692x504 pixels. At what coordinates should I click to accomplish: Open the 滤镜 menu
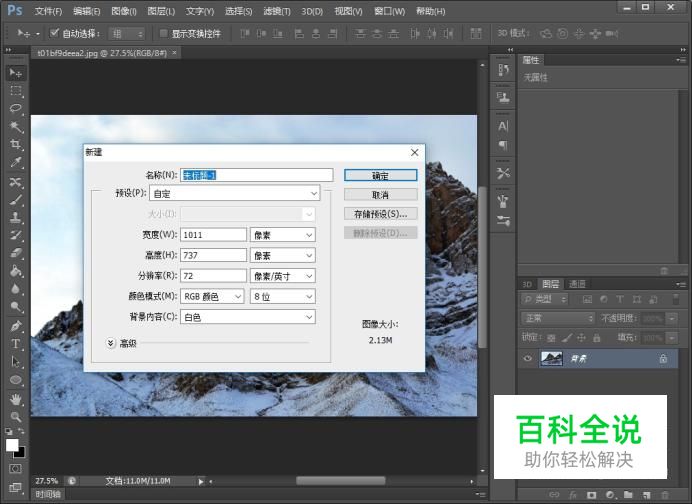(277, 11)
